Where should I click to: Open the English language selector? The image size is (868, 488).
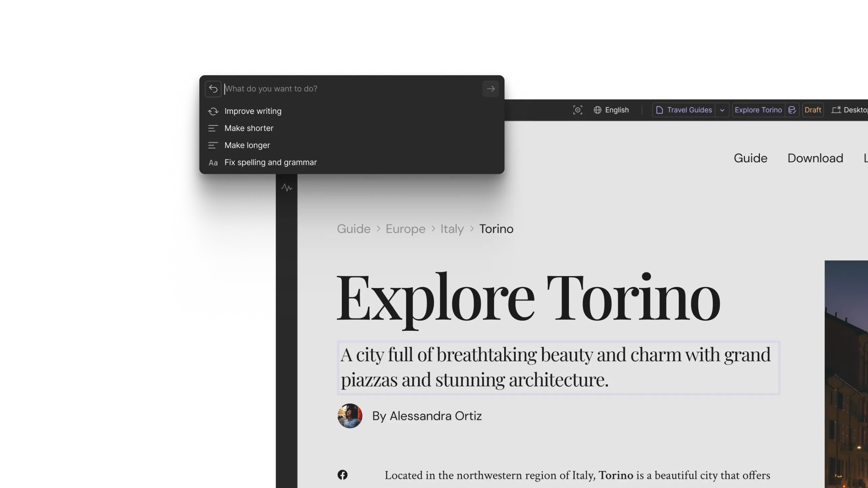coord(617,110)
